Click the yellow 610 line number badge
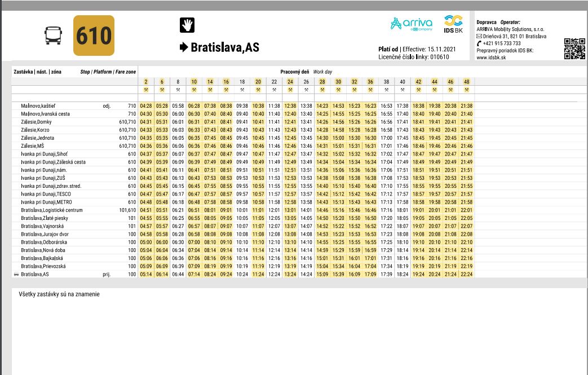 94,36
